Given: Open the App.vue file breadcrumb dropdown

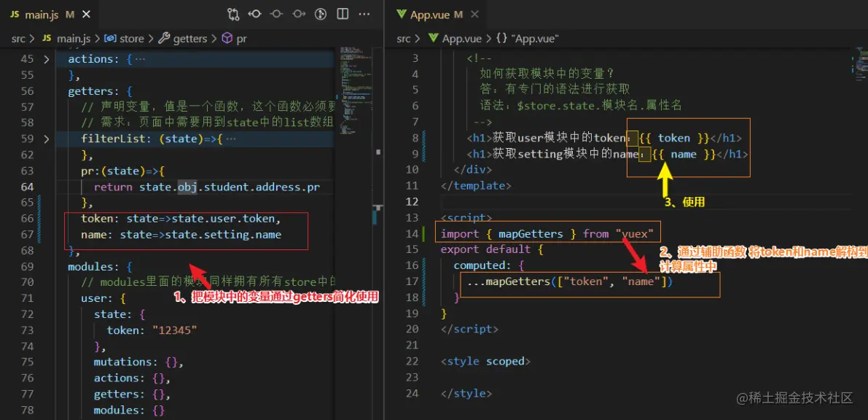Looking at the screenshot, I should (462, 39).
